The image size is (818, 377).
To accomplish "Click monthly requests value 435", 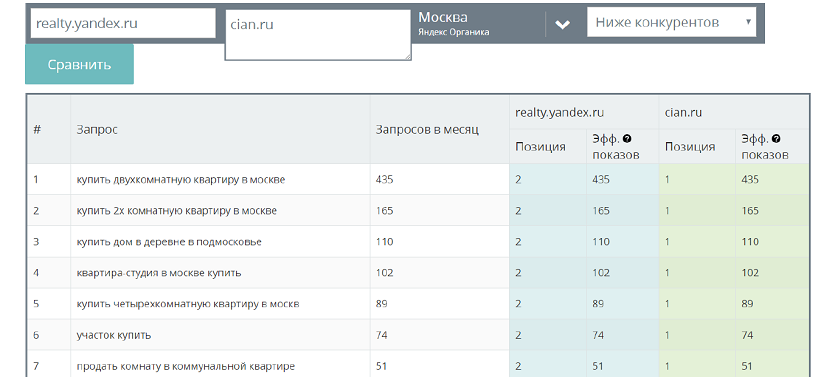I will point(384,179).
